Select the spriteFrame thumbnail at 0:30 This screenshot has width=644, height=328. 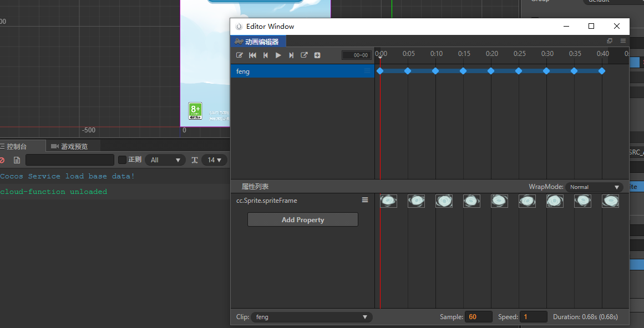pos(555,201)
